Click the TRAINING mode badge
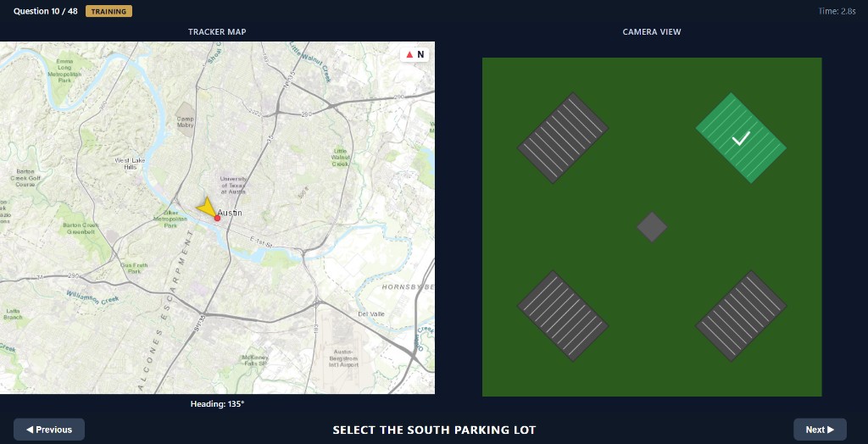This screenshot has width=868, height=444. (x=108, y=12)
